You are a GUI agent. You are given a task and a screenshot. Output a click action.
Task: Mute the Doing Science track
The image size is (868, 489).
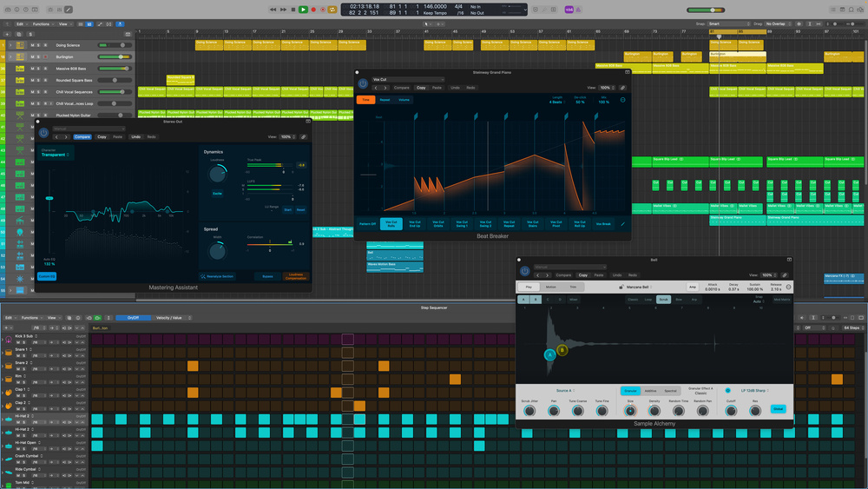pos(33,44)
